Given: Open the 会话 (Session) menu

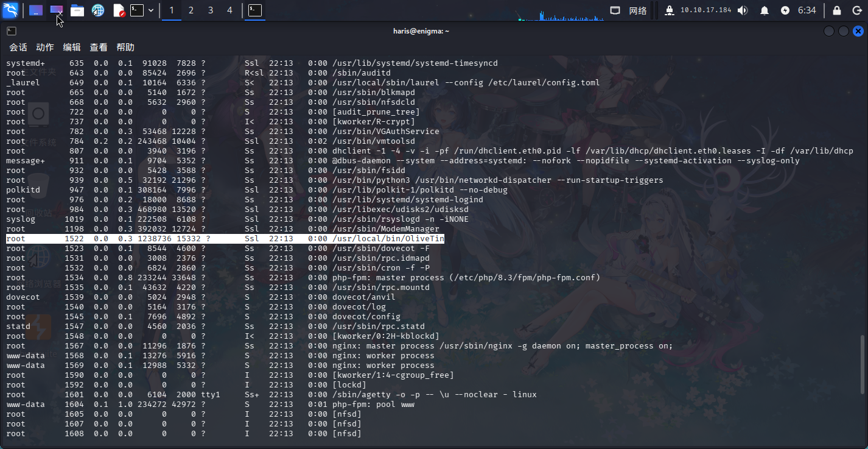Looking at the screenshot, I should (x=18, y=47).
